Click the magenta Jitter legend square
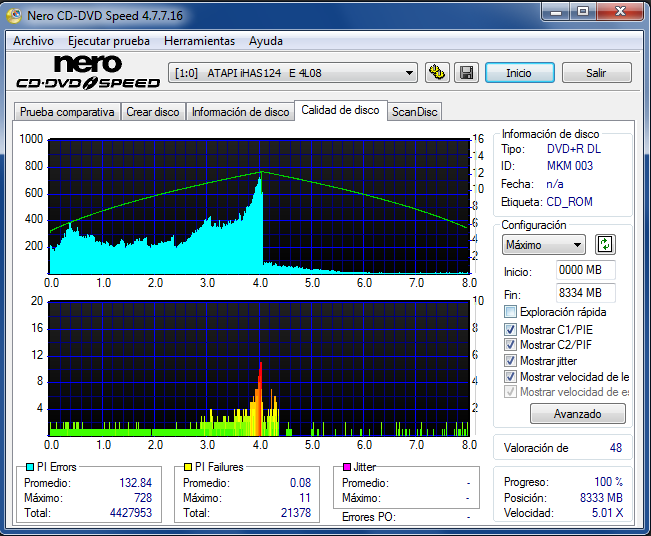This screenshot has height=536, width=651. click(346, 467)
